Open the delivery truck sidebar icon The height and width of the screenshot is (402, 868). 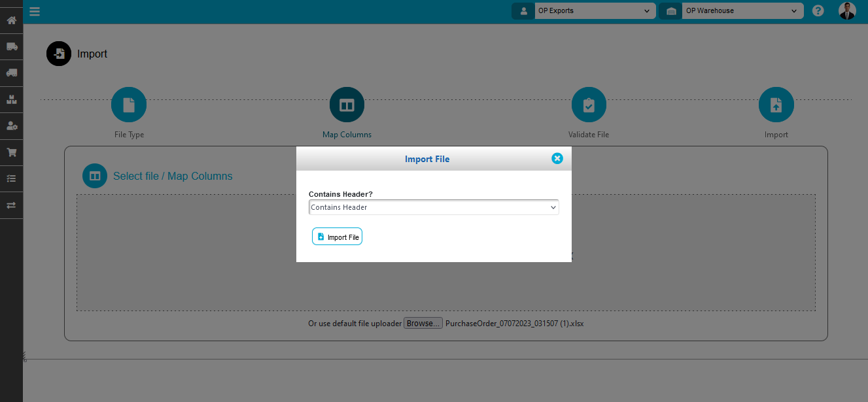(x=11, y=46)
